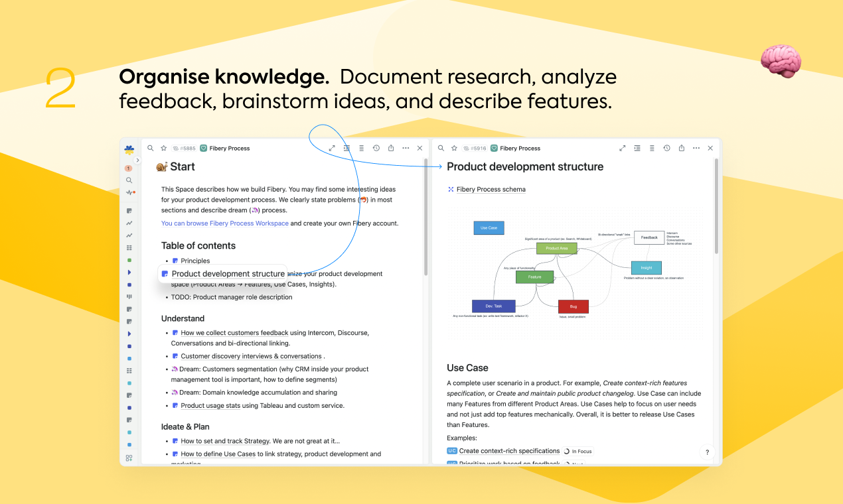The width and height of the screenshot is (843, 504).
Task: Open the help question mark button
Action: (x=707, y=452)
